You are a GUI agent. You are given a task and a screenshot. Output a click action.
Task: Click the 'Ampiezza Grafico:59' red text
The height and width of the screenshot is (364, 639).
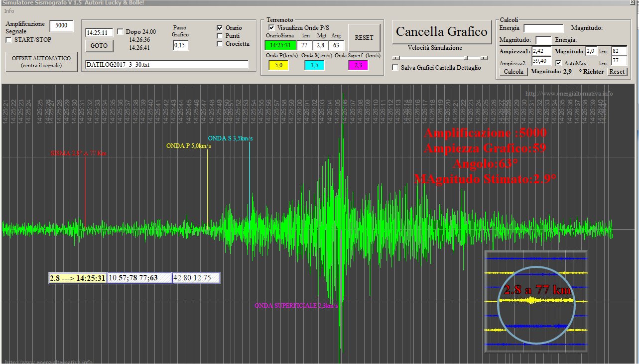485,148
